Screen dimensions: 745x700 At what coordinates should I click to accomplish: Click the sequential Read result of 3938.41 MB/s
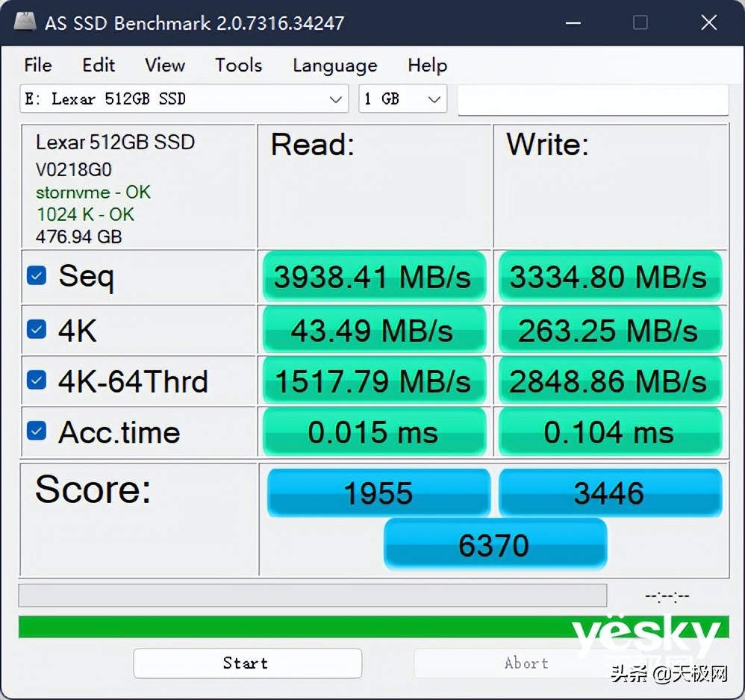(374, 277)
